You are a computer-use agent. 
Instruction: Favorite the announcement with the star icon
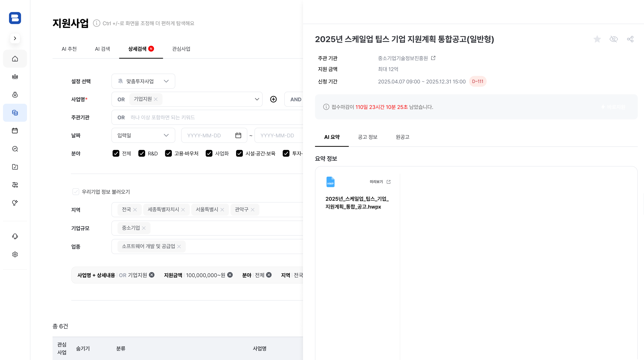(x=597, y=39)
